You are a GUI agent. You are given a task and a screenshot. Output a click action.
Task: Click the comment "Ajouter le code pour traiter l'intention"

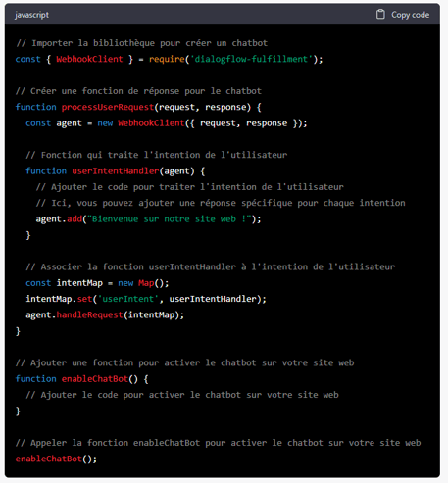(190, 187)
